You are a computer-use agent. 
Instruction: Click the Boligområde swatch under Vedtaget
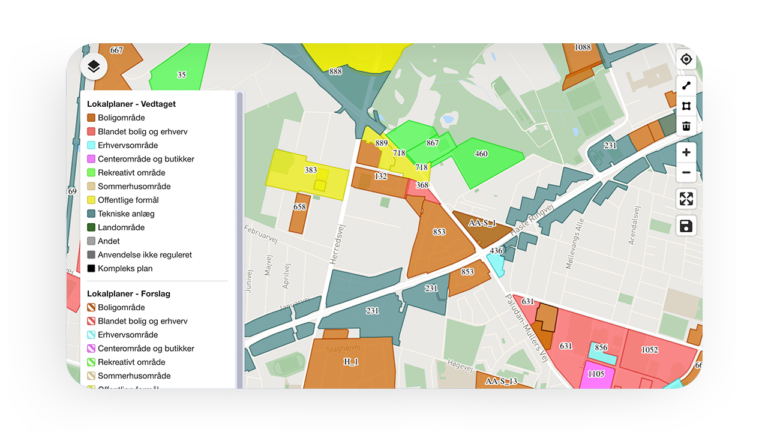(91, 118)
